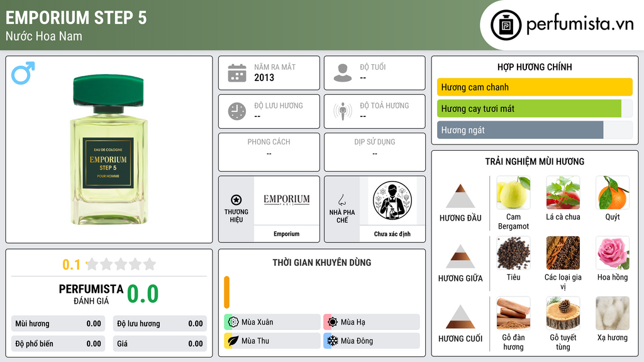Click the Mùa Thu leaf icon

[233, 341]
